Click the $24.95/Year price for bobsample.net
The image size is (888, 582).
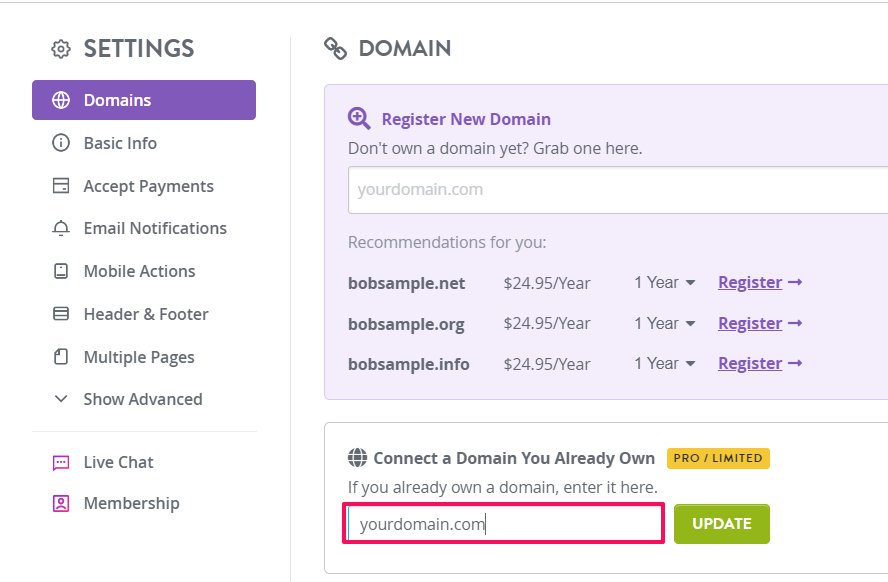coord(547,283)
